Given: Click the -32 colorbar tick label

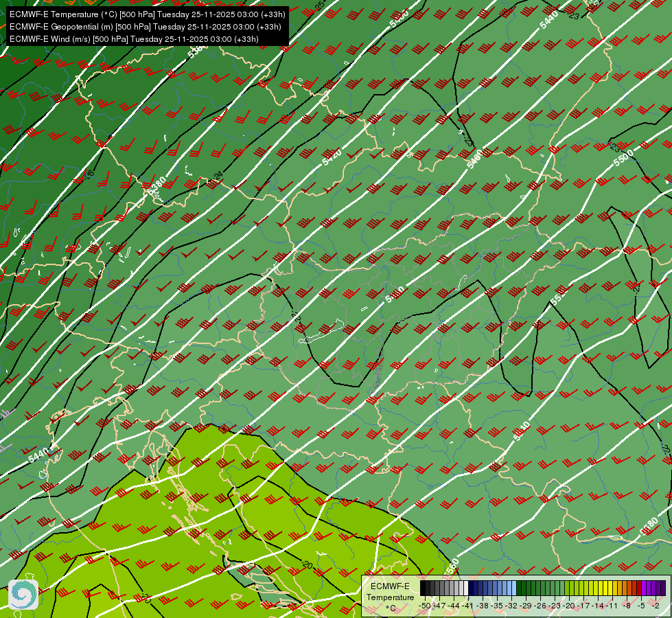Looking at the screenshot, I should click(x=511, y=606).
